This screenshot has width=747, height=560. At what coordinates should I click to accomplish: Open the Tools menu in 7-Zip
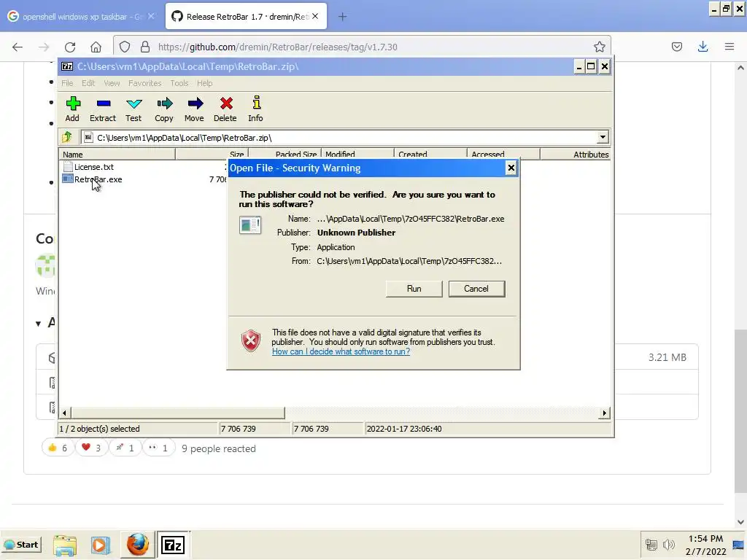click(x=179, y=83)
